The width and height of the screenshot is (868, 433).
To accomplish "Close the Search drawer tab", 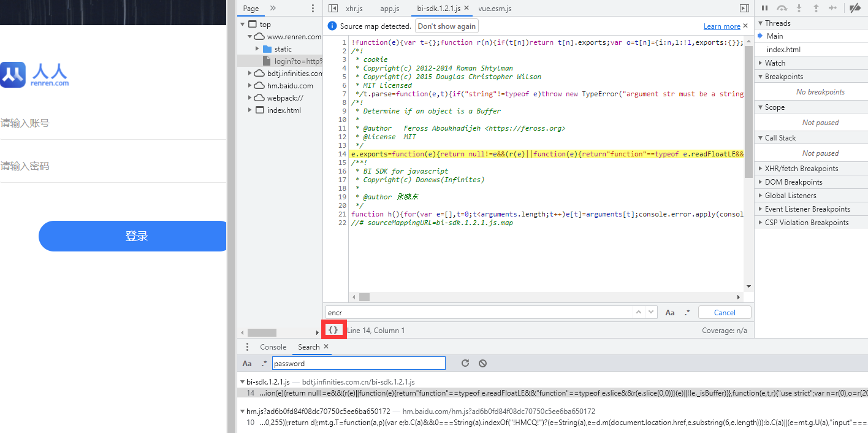I will click(x=326, y=347).
